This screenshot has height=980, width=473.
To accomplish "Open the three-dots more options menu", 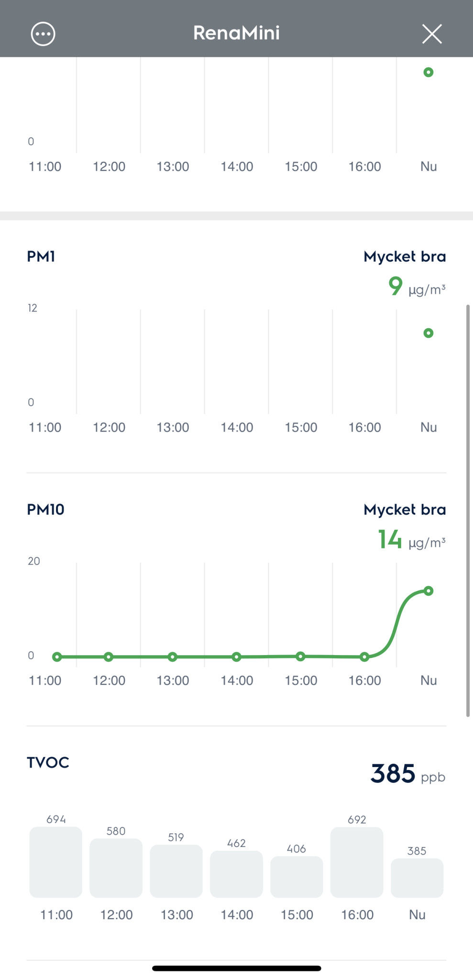I will click(x=43, y=34).
